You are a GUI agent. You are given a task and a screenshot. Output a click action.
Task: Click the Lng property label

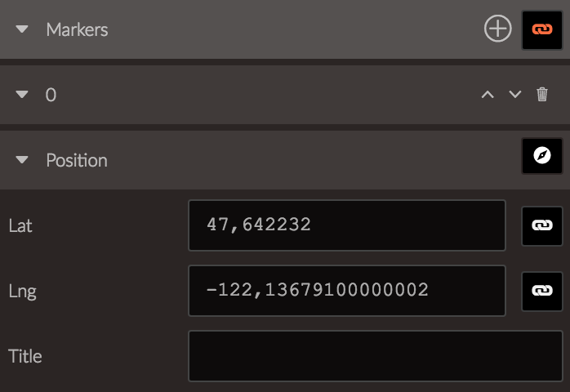click(23, 292)
